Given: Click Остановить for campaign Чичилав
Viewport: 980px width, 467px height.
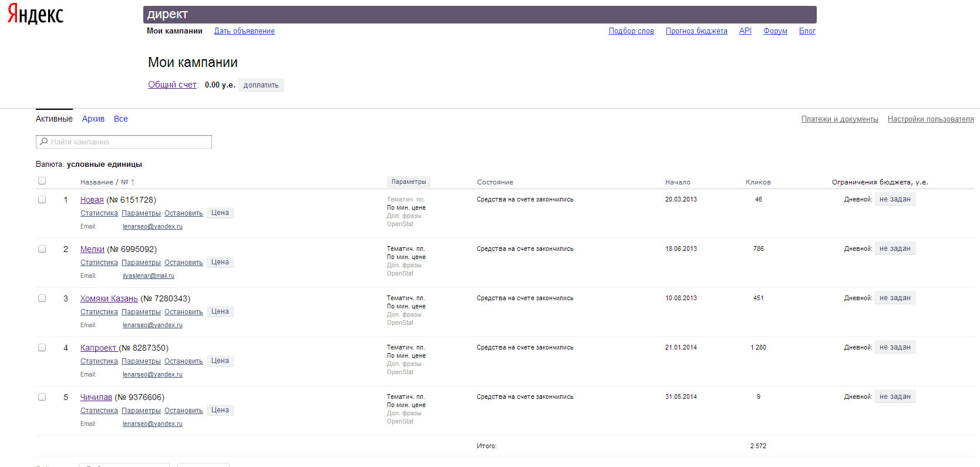Looking at the screenshot, I should pyautogui.click(x=184, y=411).
